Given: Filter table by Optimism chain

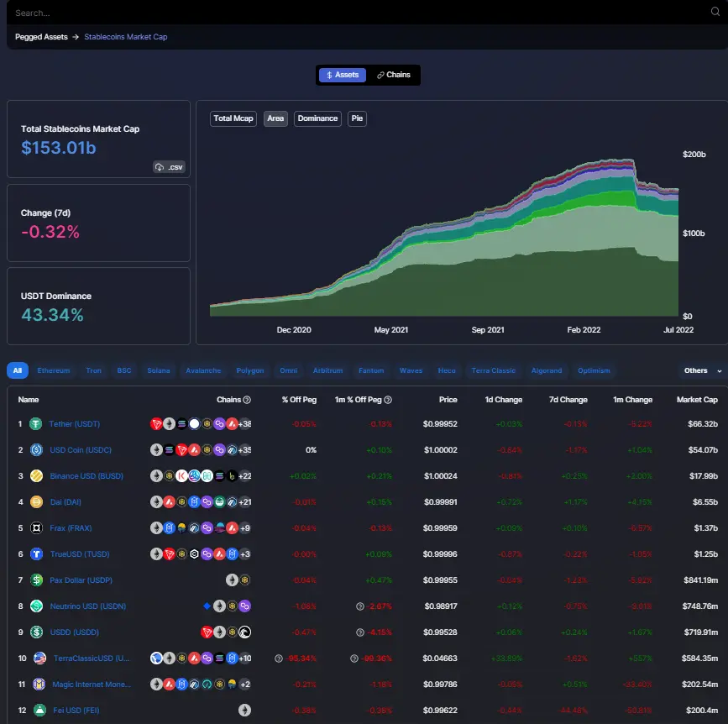Looking at the screenshot, I should click(x=594, y=370).
